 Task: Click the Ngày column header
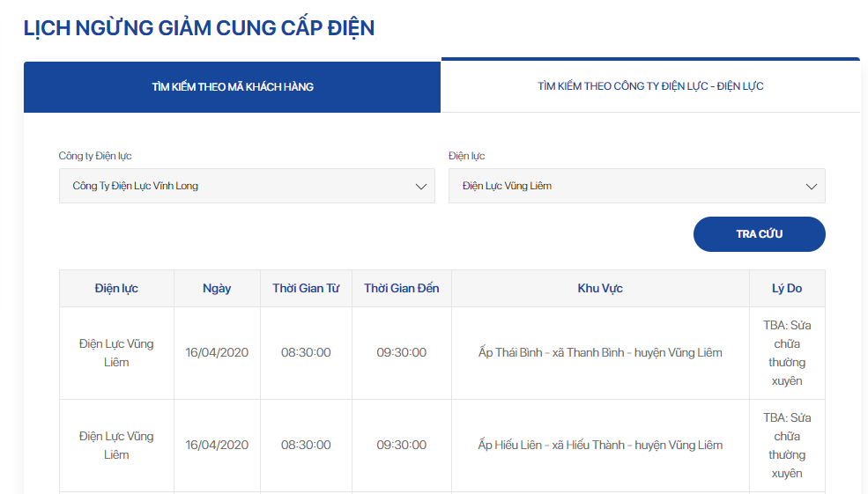[x=217, y=289]
